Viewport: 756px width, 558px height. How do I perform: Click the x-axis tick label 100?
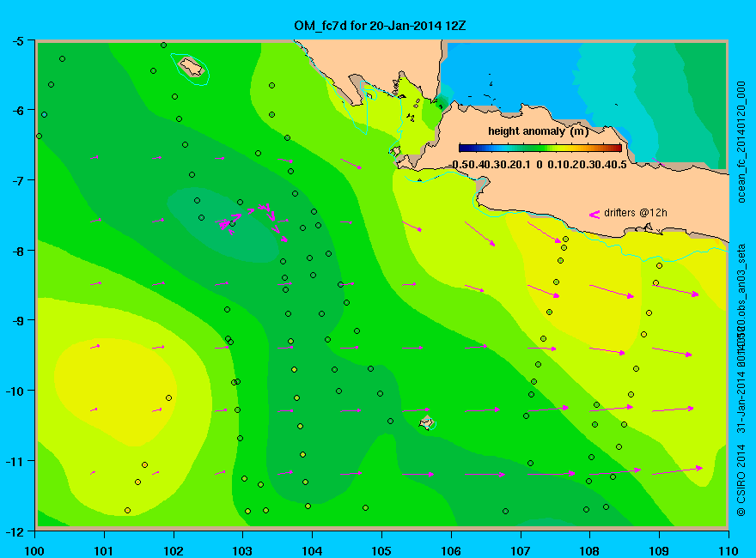[x=34, y=551]
